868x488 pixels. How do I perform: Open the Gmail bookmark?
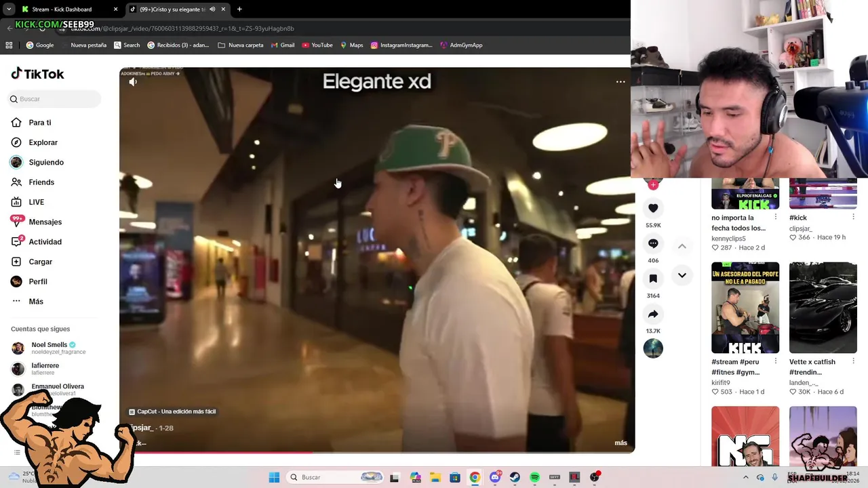282,45
